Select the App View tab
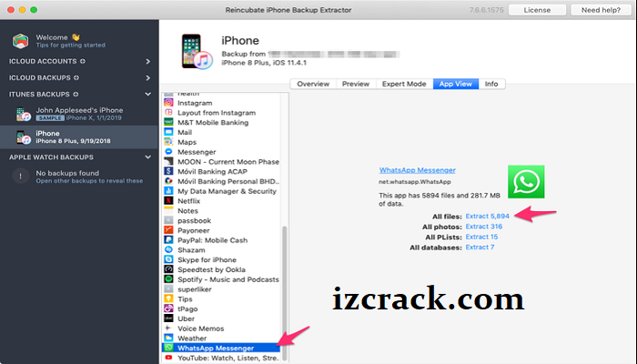The image size is (637, 364). click(456, 84)
